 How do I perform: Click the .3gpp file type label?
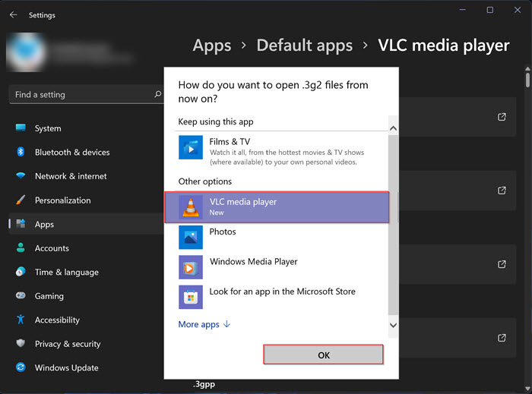204,385
